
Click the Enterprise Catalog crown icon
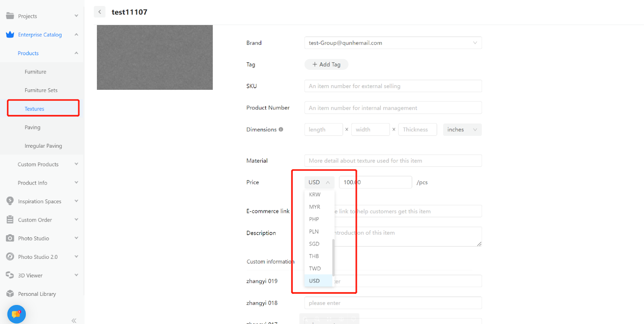point(10,35)
